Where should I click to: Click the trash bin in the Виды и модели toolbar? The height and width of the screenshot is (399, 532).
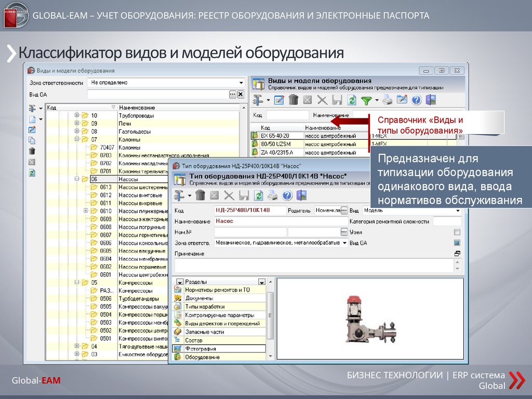[x=294, y=100]
